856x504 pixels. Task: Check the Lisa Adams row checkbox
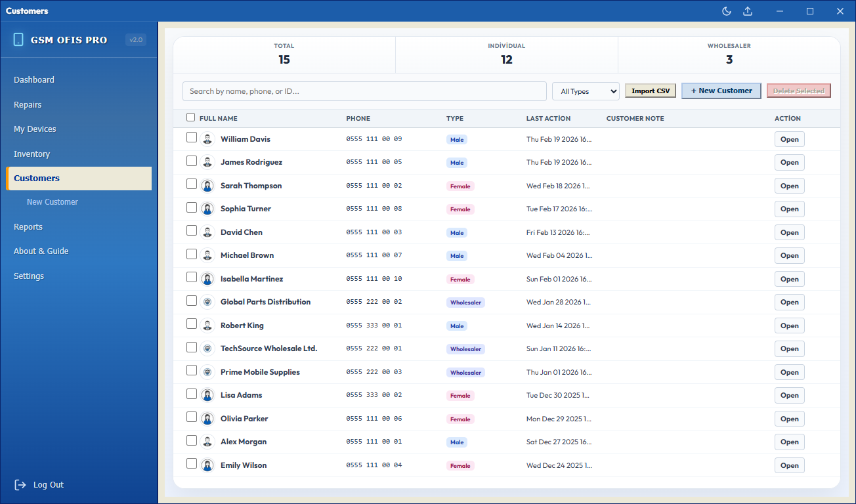click(x=192, y=394)
